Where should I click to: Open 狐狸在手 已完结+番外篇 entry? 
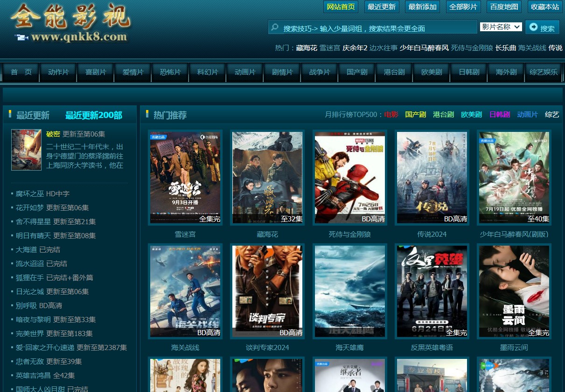tap(55, 277)
